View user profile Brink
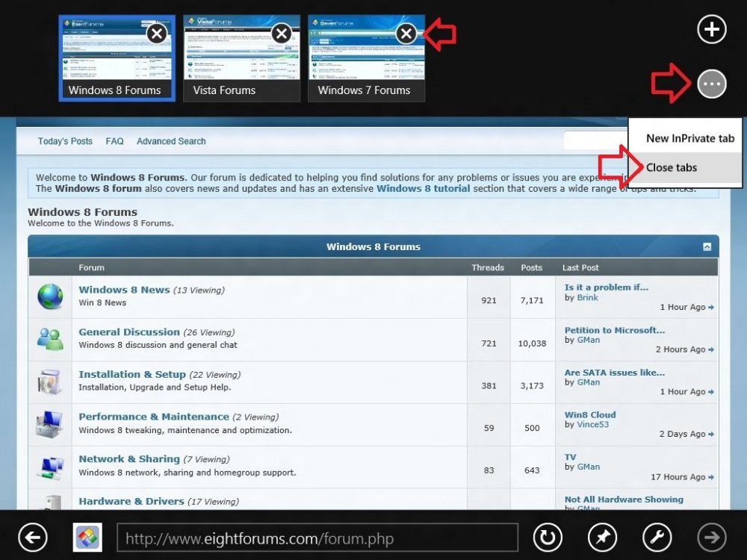 point(587,298)
